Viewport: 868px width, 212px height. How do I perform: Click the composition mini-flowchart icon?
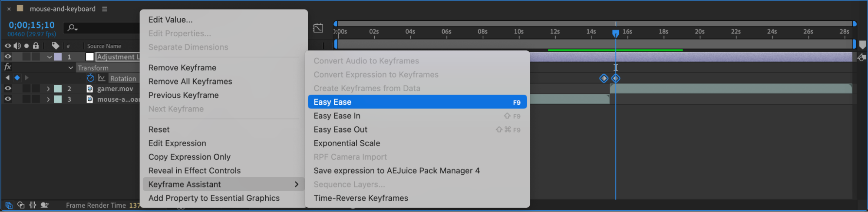click(x=318, y=28)
